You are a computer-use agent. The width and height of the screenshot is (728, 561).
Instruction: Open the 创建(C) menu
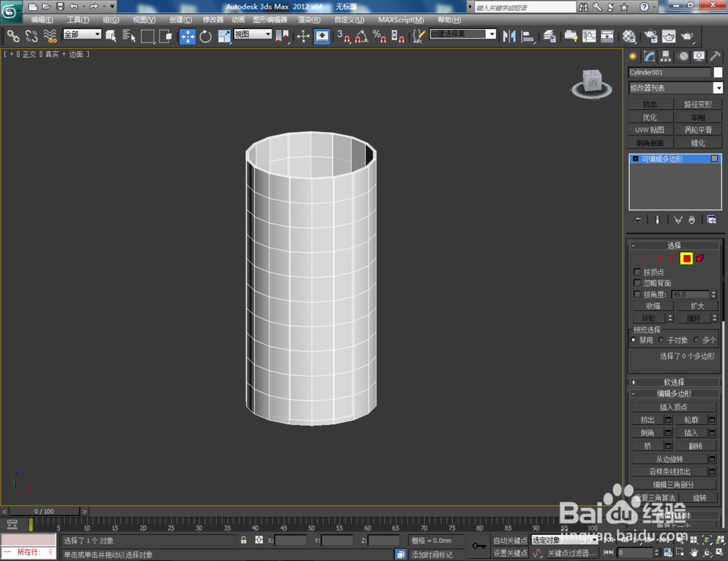click(x=181, y=20)
